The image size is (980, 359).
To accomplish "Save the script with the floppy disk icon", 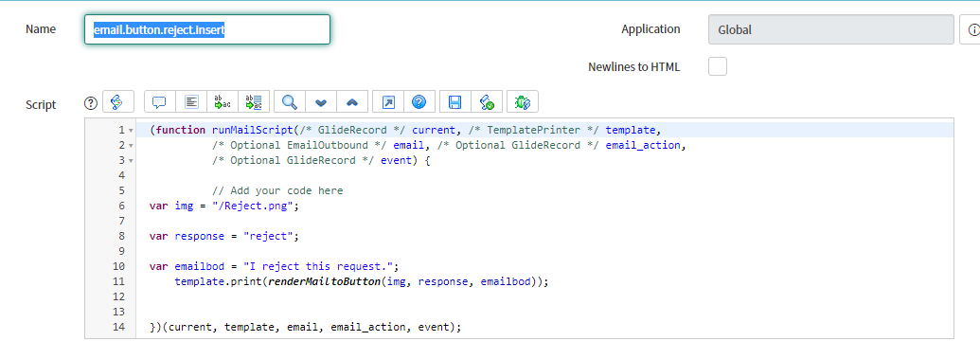I will tap(455, 102).
